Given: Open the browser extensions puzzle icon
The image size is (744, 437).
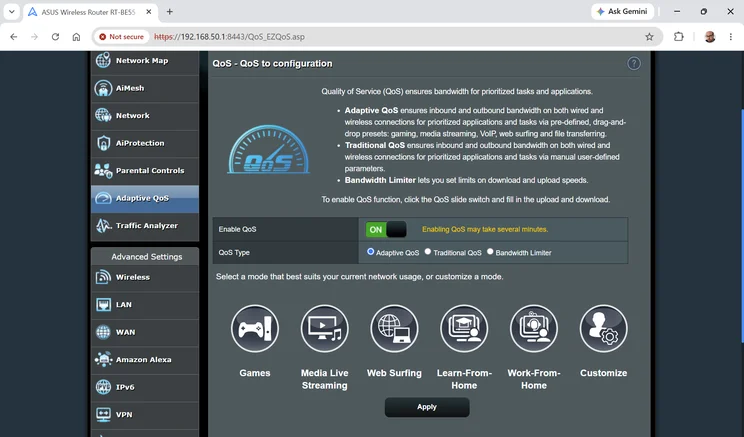Looking at the screenshot, I should pos(679,37).
